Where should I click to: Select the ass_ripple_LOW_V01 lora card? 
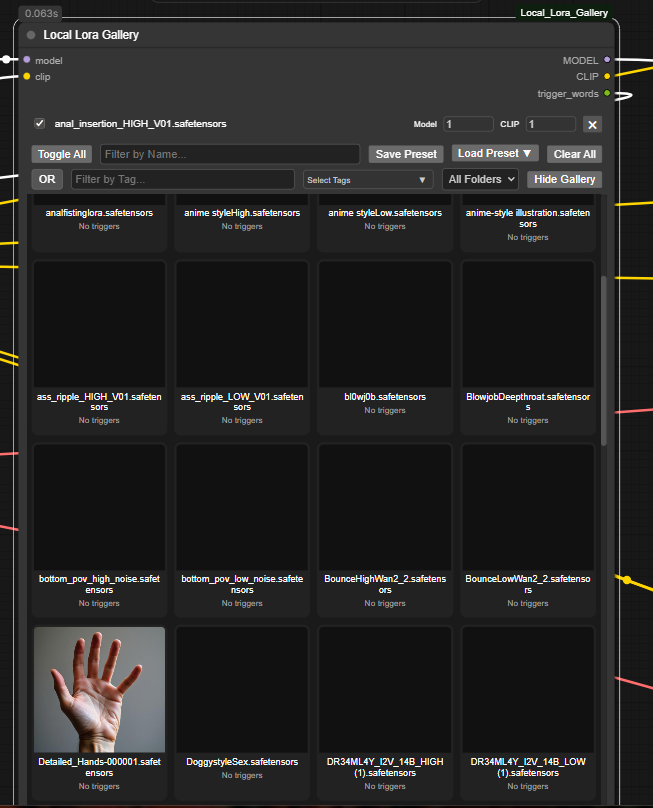pos(242,347)
